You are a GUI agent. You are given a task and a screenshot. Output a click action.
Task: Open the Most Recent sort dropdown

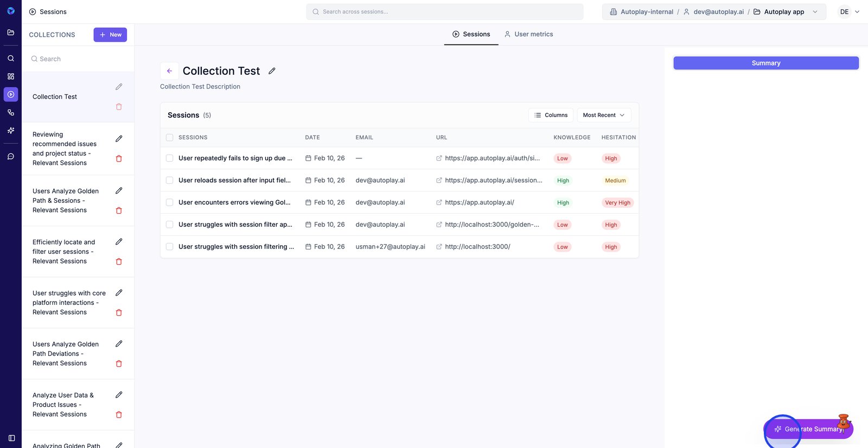(603, 115)
